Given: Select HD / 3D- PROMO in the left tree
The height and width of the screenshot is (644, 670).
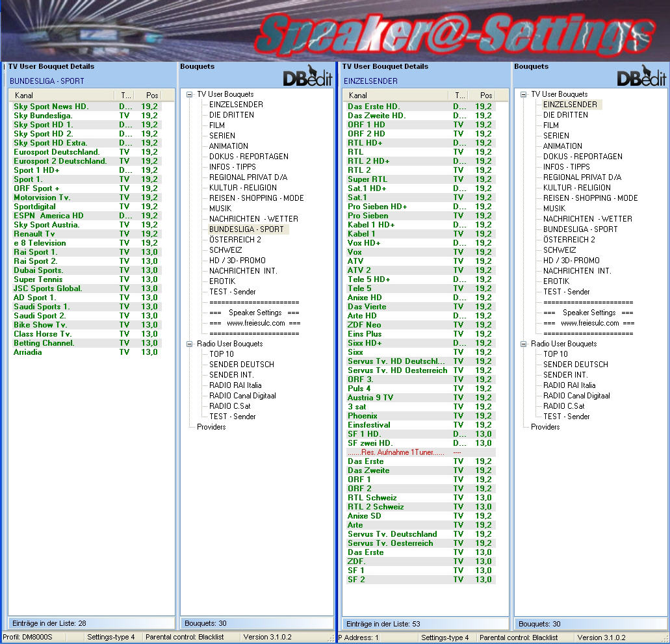Looking at the screenshot, I should pos(237,260).
